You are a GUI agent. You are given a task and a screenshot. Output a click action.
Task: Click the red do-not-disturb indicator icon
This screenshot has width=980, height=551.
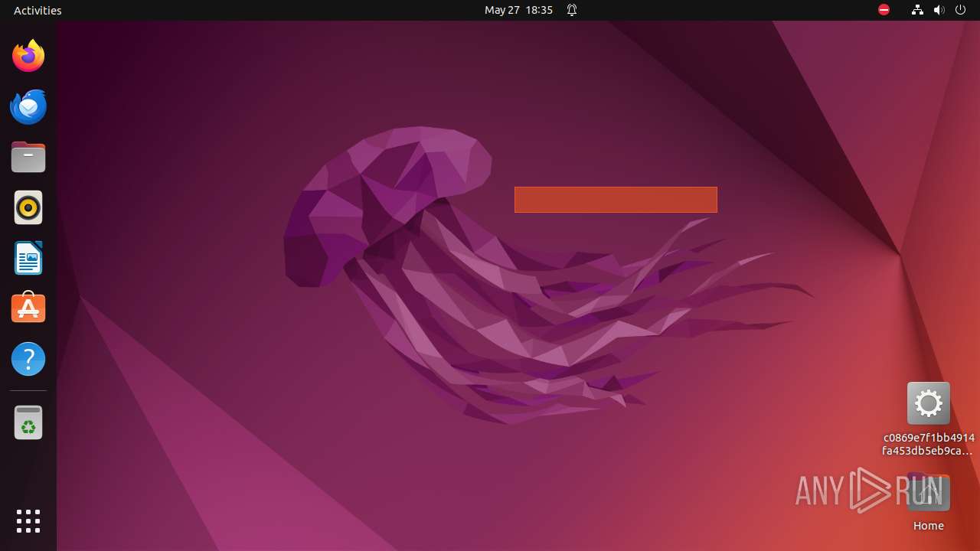(x=884, y=10)
